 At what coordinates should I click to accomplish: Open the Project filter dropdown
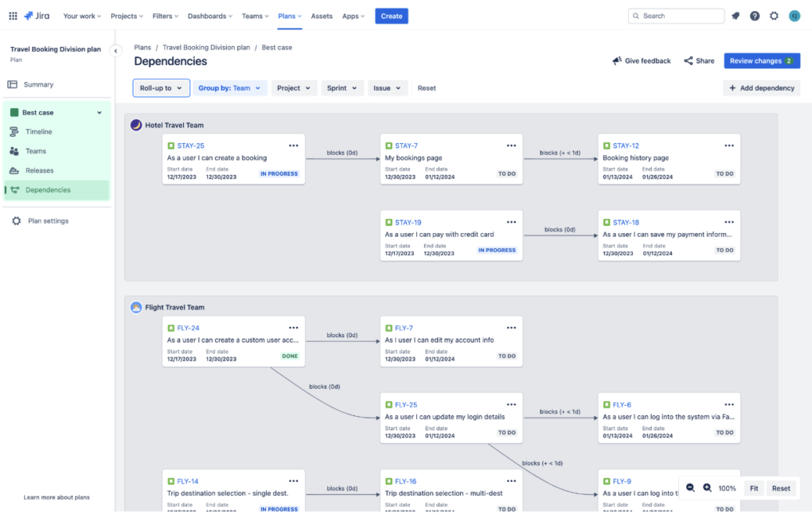point(294,88)
